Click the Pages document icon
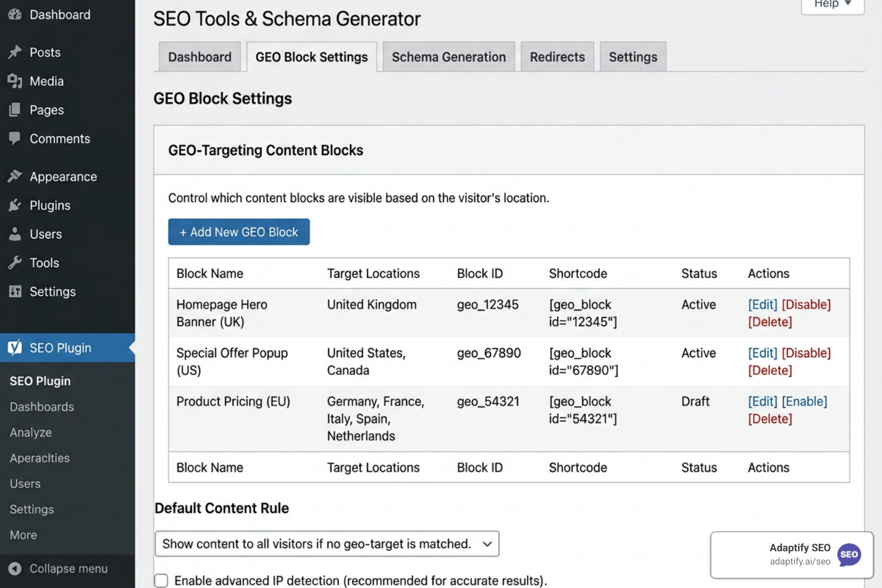The width and height of the screenshot is (882, 588). point(15,110)
